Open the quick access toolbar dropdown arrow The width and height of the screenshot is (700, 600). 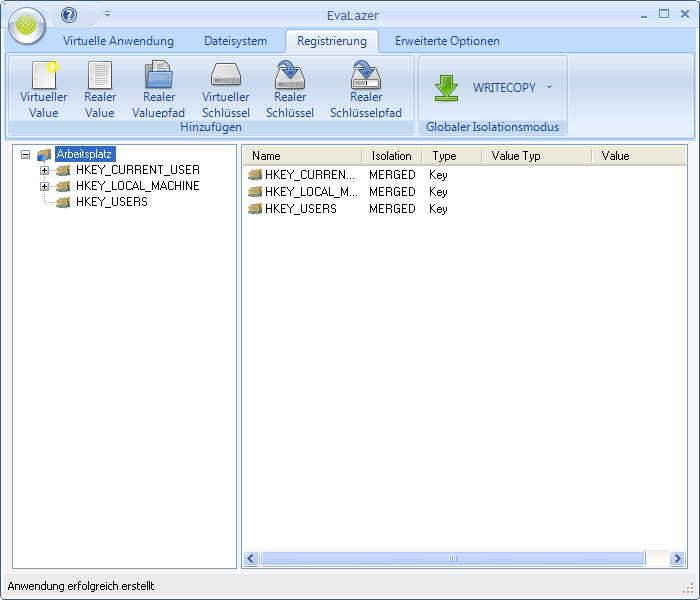click(107, 15)
